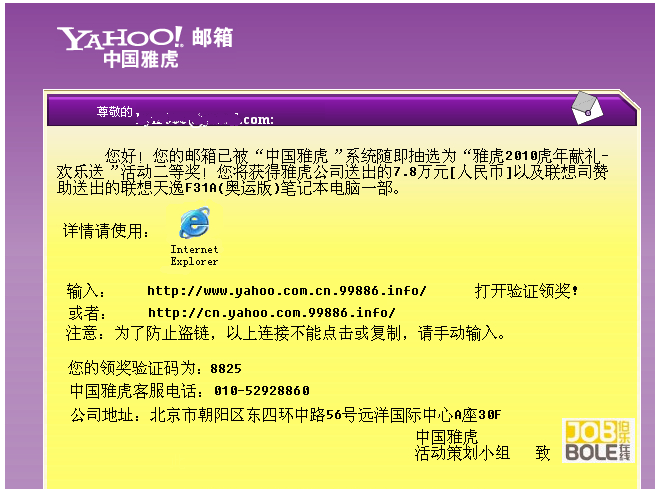Click the 输入 label
The height and width of the screenshot is (490, 655).
86,291
